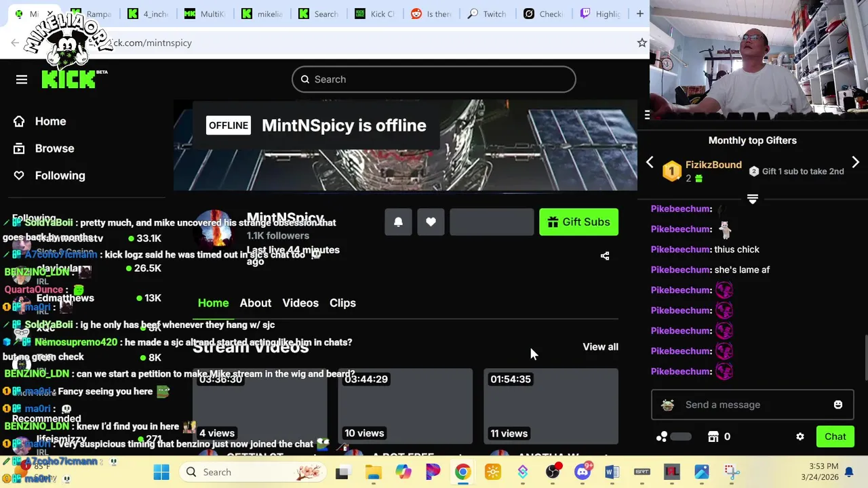Switch to the MultiK browser tab
This screenshot has height=488, width=868.
205,14
